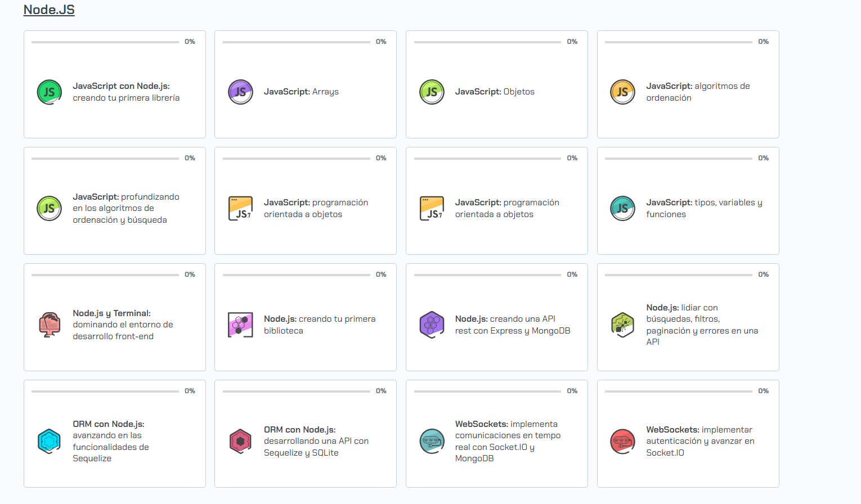Click the 0% label on the JavaScript: Objetos card
Image resolution: width=861 pixels, height=504 pixels.
tap(572, 42)
